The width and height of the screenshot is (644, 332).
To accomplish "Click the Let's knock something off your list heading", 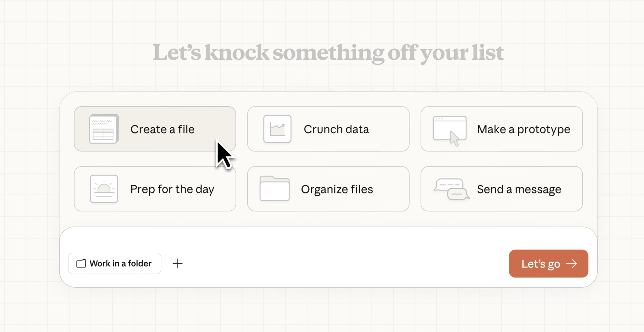I will (328, 53).
